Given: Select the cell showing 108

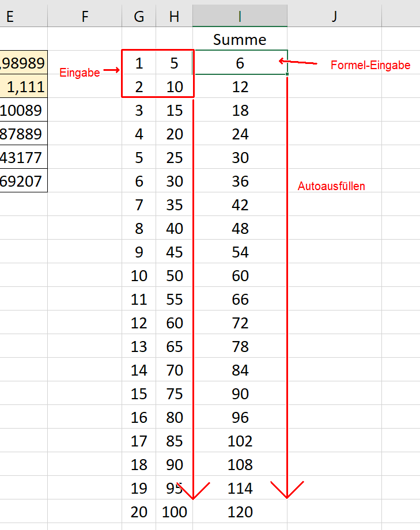Looking at the screenshot, I should click(x=240, y=465).
